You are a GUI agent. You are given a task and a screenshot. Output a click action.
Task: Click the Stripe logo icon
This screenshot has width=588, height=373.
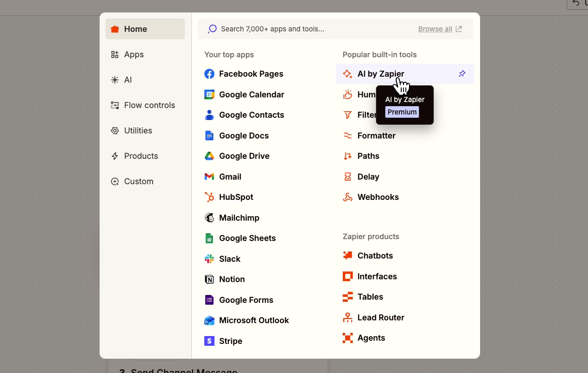pos(209,341)
